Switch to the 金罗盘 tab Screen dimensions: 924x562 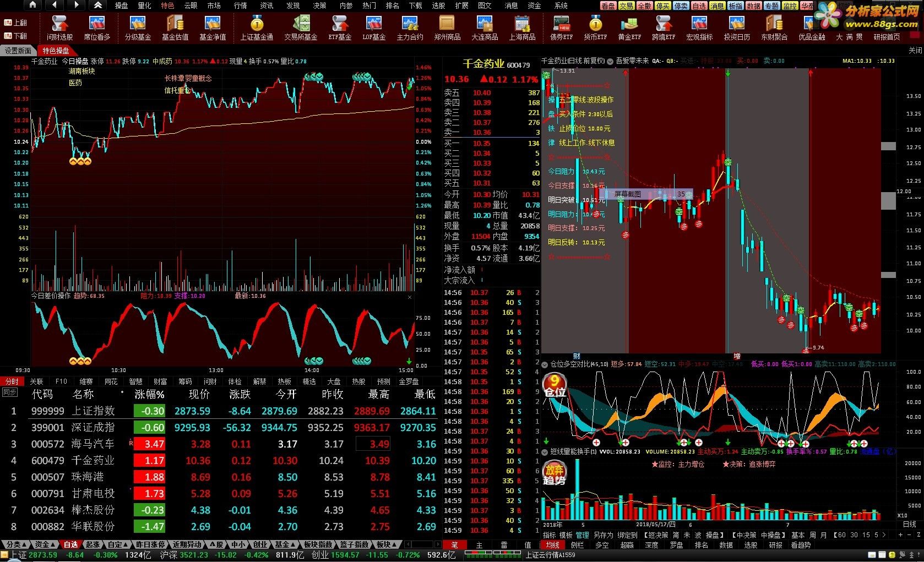[x=409, y=381]
